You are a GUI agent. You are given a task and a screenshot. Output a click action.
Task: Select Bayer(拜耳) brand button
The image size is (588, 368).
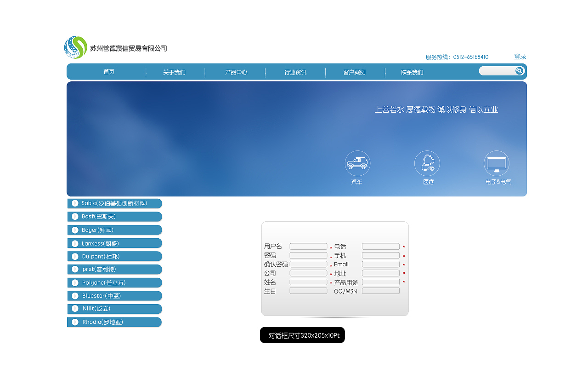[x=114, y=230]
